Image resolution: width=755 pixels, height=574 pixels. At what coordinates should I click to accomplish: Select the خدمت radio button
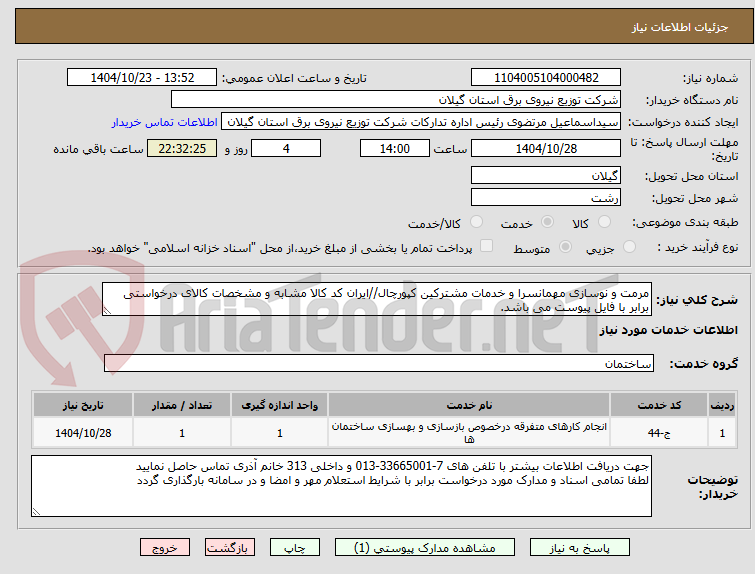547,222
